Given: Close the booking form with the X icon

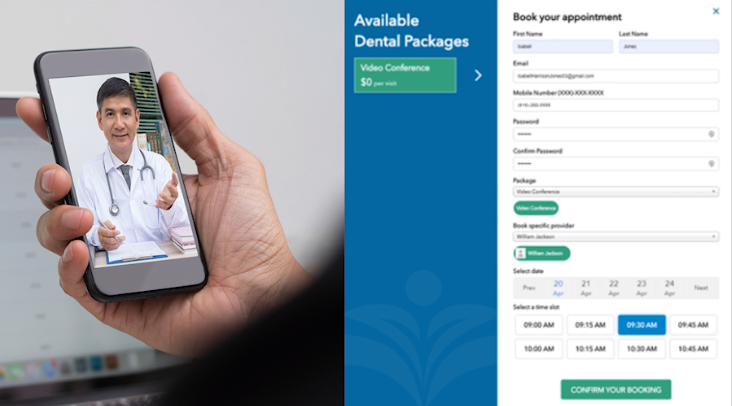Looking at the screenshot, I should point(716,11).
